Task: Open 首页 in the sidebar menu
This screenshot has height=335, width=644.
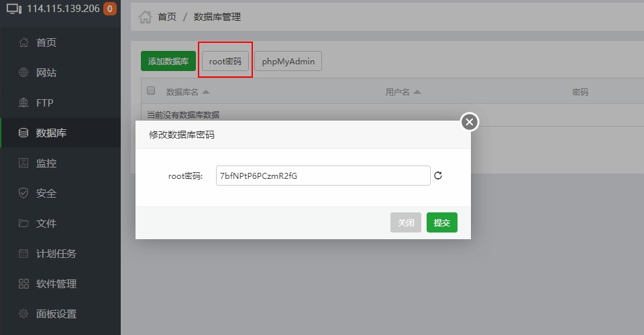Action: coord(60,42)
